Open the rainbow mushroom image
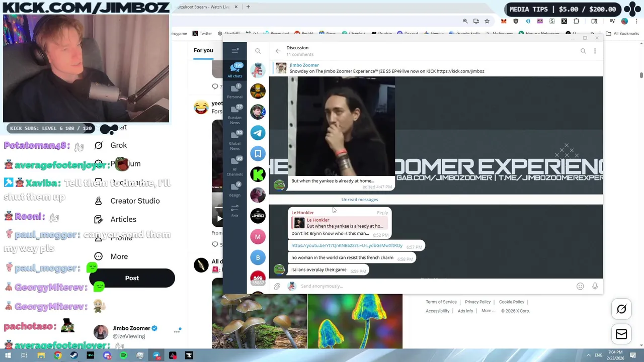 [x=355, y=321]
